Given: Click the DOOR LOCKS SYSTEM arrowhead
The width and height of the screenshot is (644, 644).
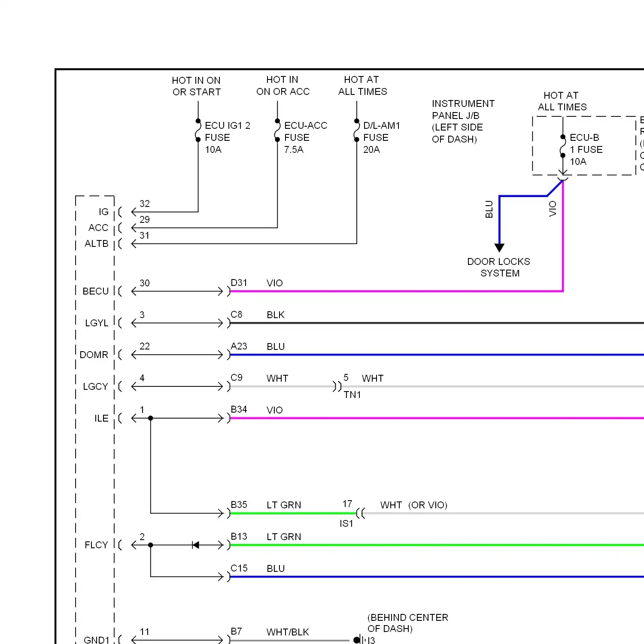Looking at the screenshot, I should pos(499,248).
